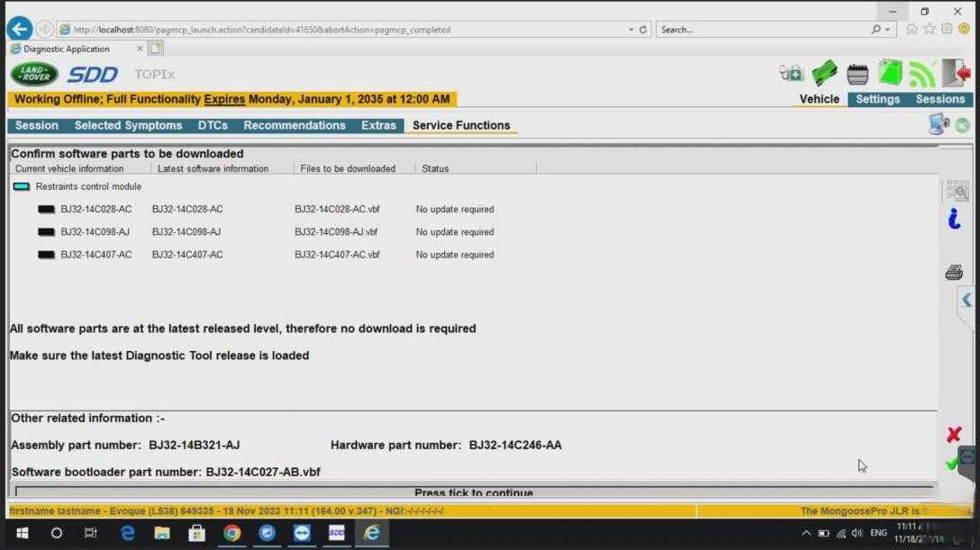
Task: Switch to the DTCs tab
Action: click(x=213, y=125)
